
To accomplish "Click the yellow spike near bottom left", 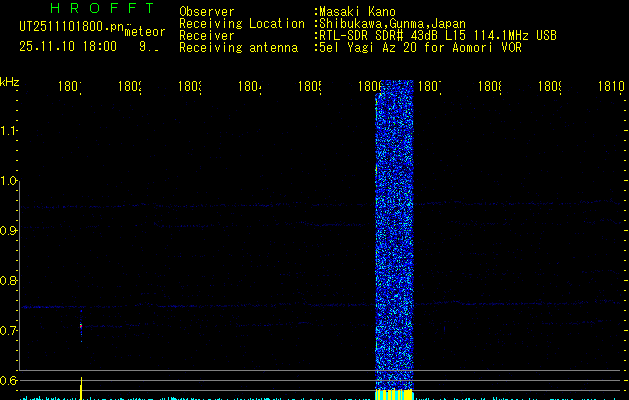I will coord(81,388).
